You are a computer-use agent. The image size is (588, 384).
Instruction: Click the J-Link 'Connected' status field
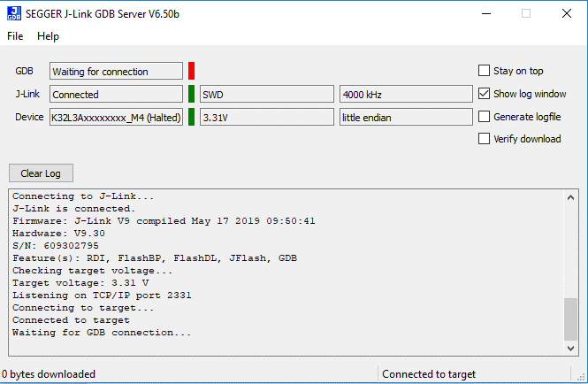[116, 94]
